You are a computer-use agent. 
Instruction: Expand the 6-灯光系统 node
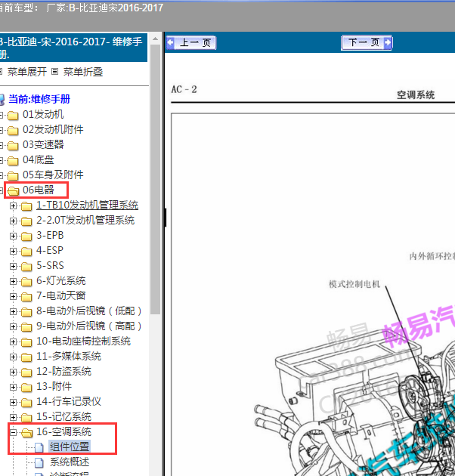(13, 281)
